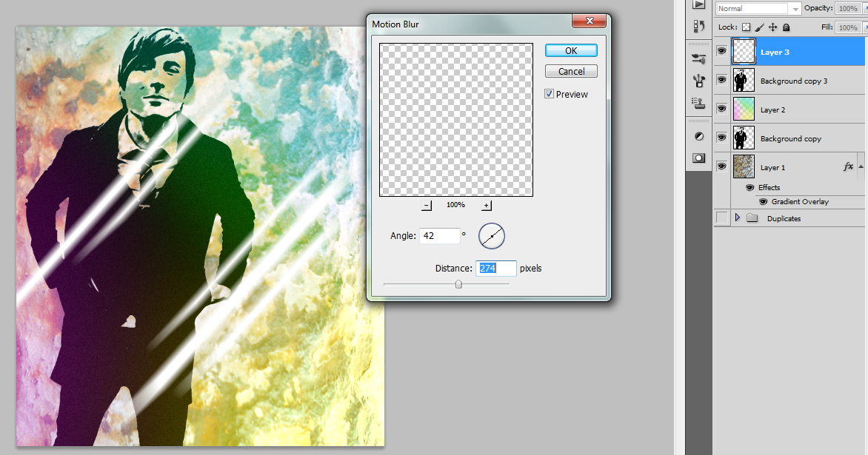The width and height of the screenshot is (868, 455).
Task: Click the fx icon on Layer 1
Action: [x=848, y=166]
